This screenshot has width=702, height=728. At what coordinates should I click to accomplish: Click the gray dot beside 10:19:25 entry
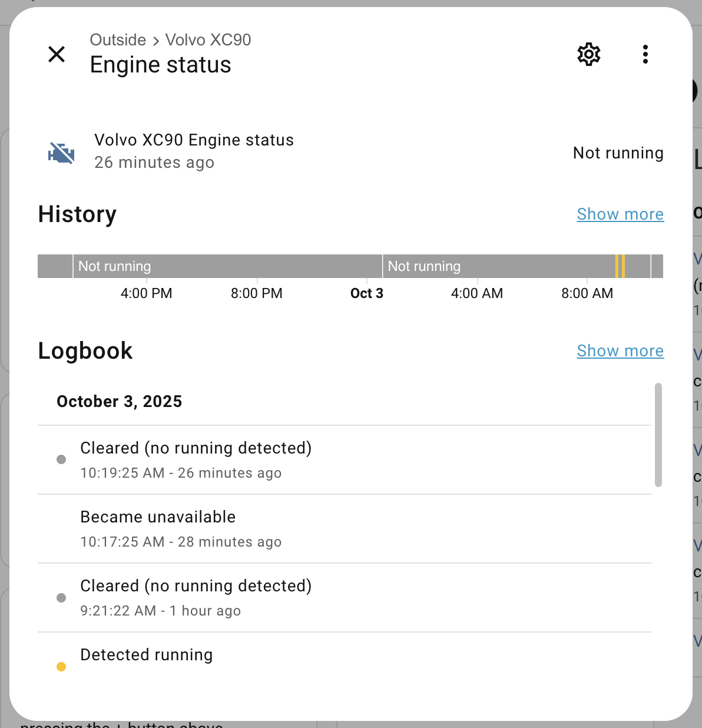click(x=61, y=459)
